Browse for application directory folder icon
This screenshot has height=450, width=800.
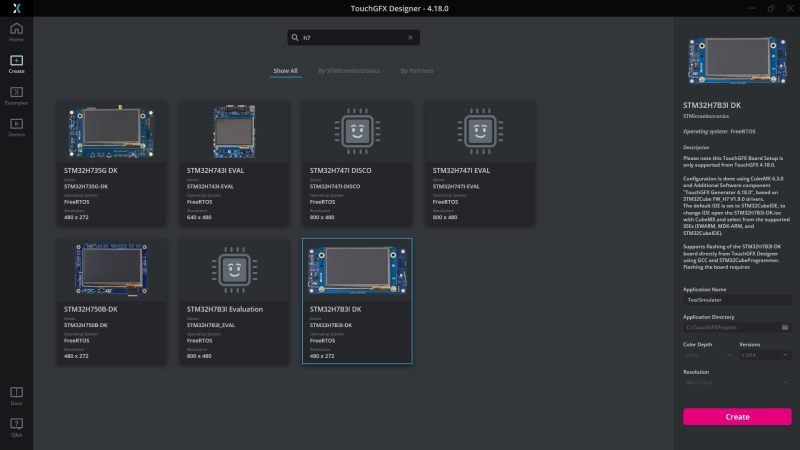click(785, 327)
